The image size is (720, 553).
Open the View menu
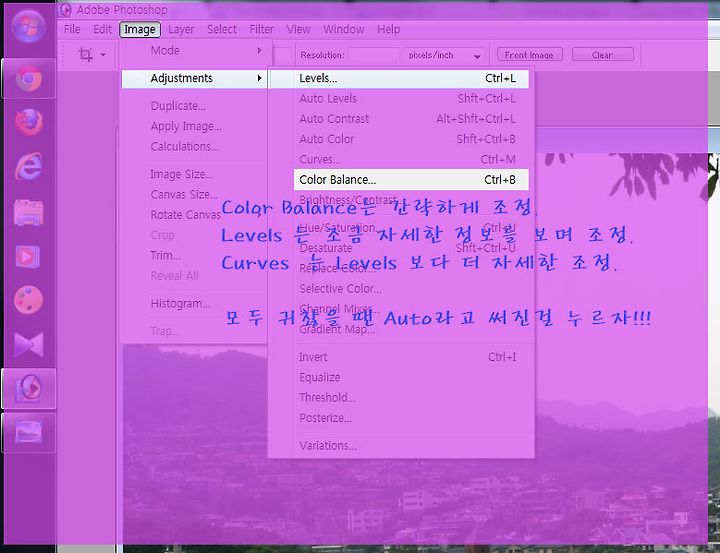298,29
